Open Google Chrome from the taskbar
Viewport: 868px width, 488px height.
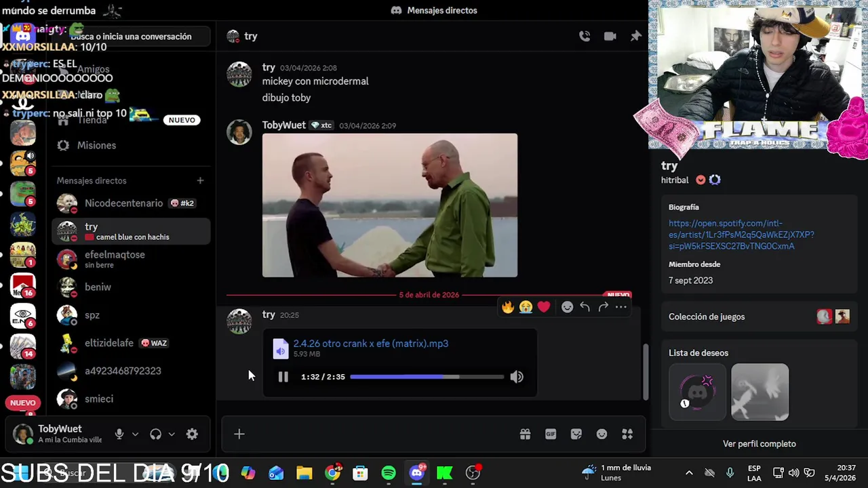pyautogui.click(x=332, y=473)
